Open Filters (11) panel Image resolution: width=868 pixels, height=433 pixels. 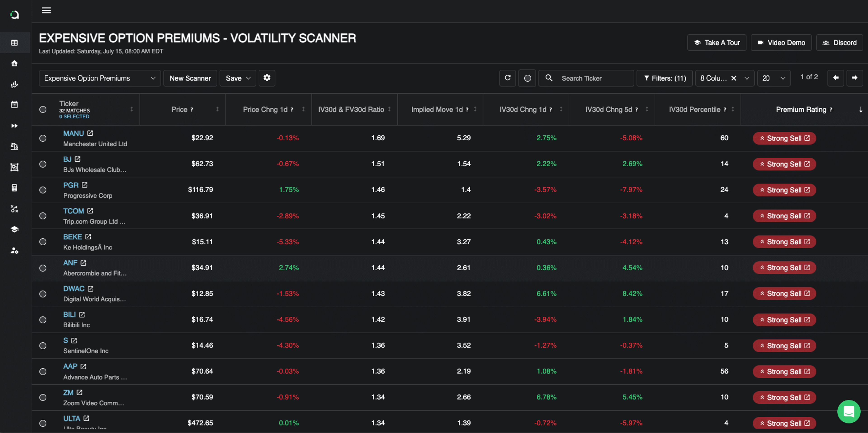[665, 78]
